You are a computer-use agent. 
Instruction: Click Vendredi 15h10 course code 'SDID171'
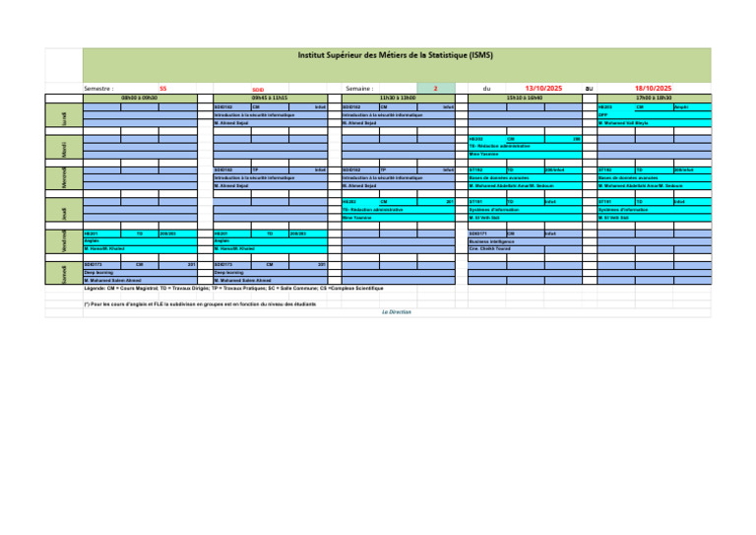(487, 234)
